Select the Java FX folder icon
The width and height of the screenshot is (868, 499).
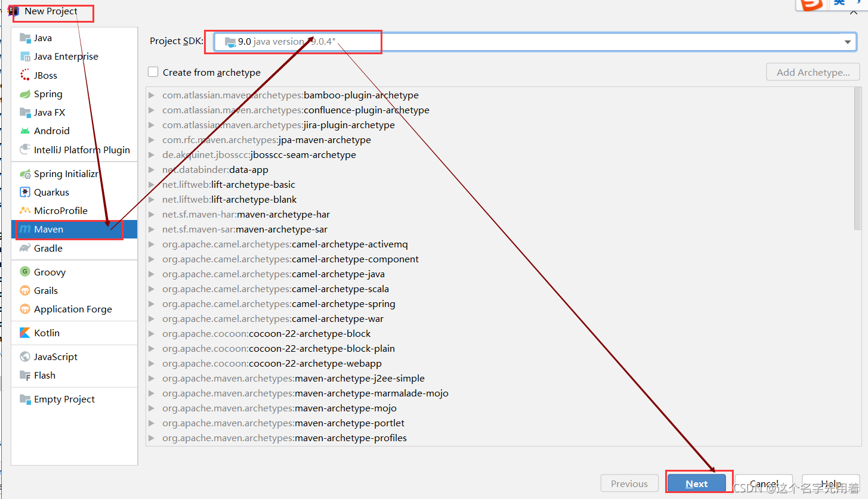[25, 113]
